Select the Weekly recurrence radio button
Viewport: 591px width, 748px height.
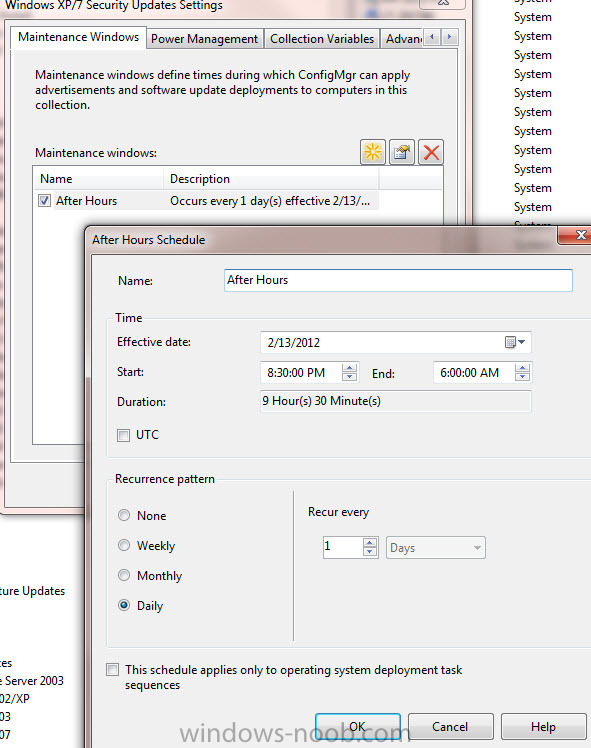[x=124, y=545]
